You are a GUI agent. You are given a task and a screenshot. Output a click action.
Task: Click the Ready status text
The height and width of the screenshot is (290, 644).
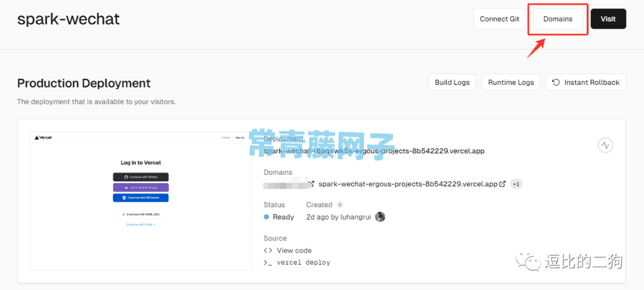pos(283,217)
